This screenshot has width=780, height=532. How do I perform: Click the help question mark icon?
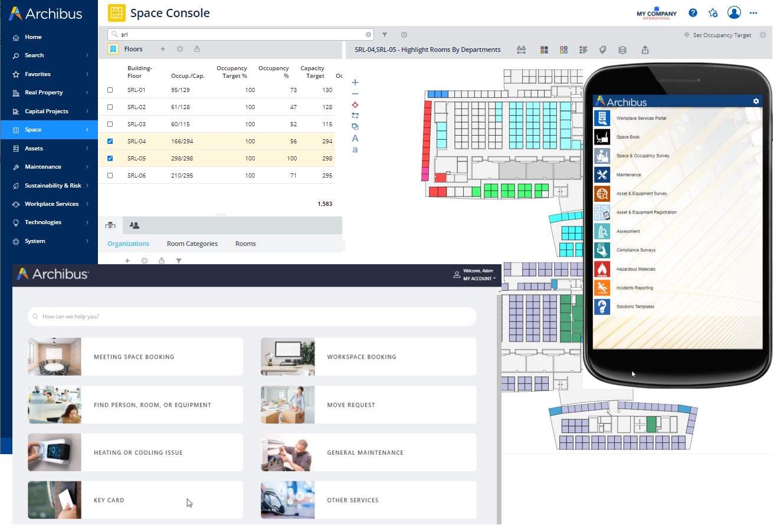(693, 13)
